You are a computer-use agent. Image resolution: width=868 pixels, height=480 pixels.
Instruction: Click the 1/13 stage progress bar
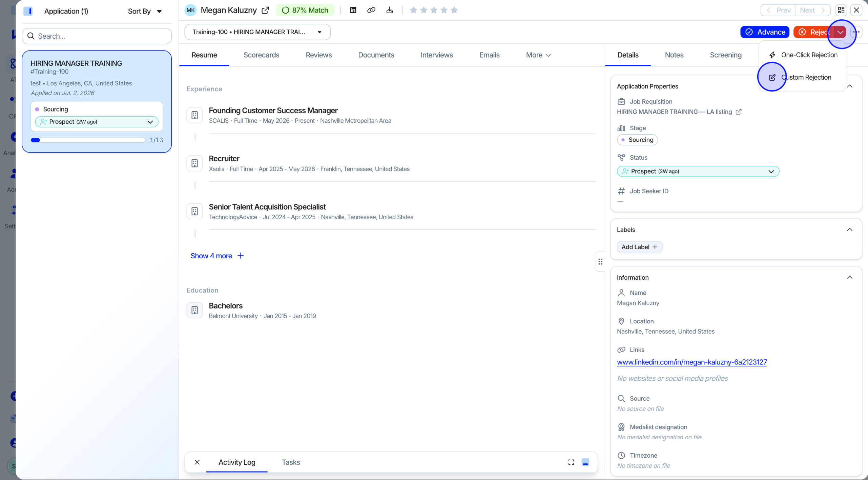[88, 140]
